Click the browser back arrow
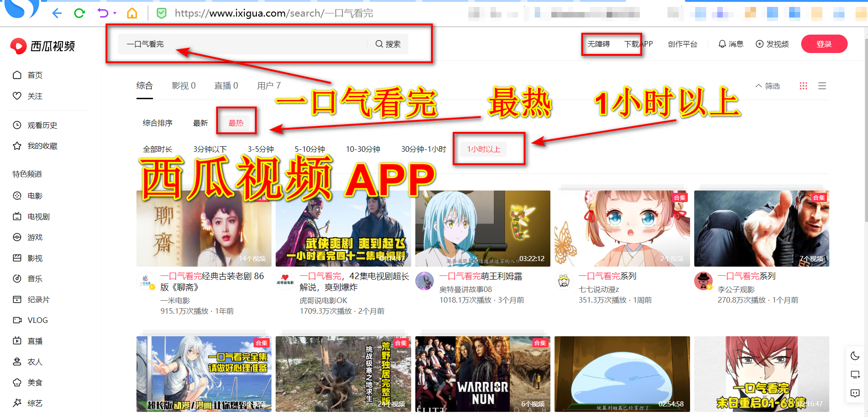This screenshot has height=417, width=868. (x=57, y=13)
